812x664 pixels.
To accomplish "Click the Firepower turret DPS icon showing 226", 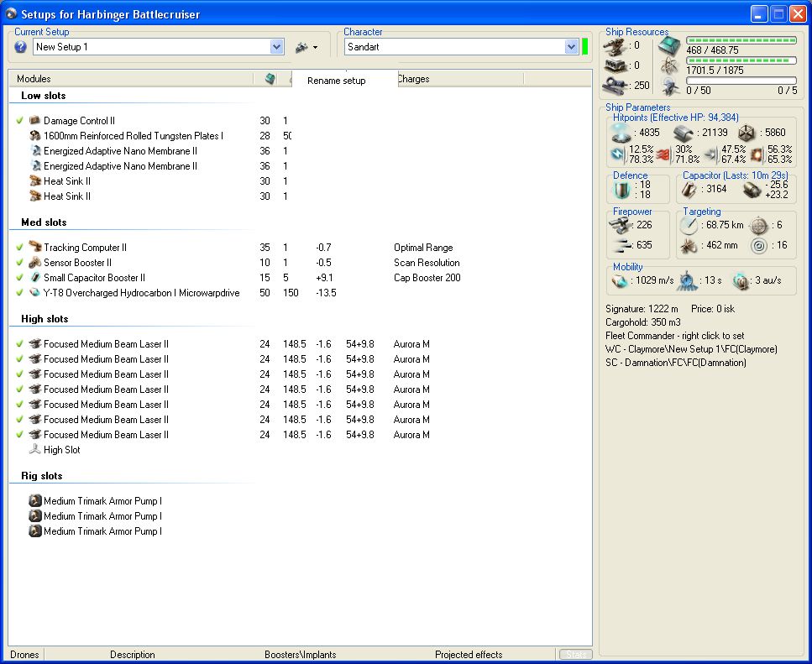I will tap(621, 225).
